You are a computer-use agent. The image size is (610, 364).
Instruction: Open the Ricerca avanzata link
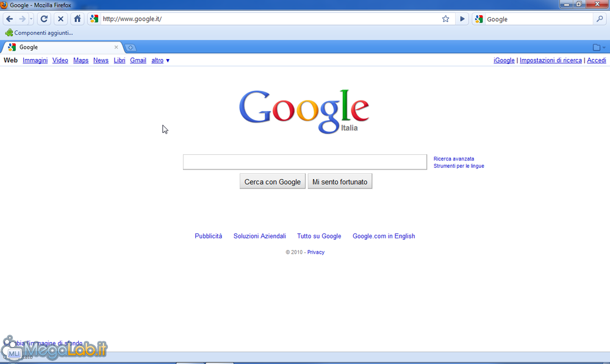[x=454, y=159]
